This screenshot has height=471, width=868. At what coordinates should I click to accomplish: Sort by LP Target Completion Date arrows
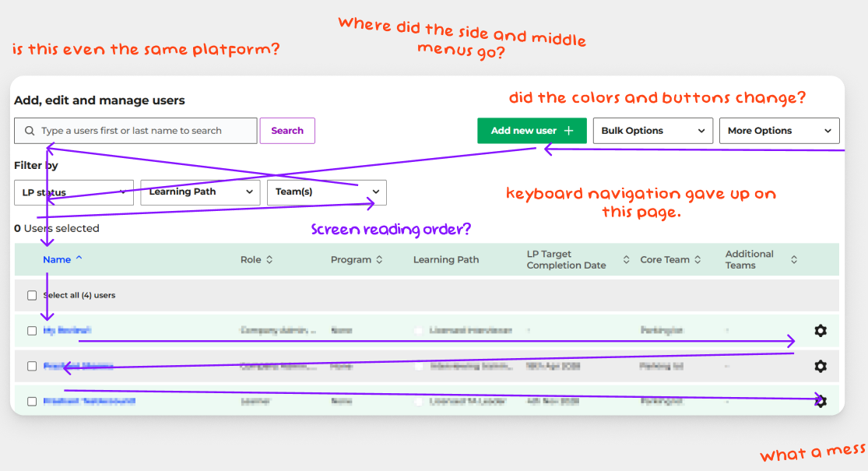pos(626,259)
